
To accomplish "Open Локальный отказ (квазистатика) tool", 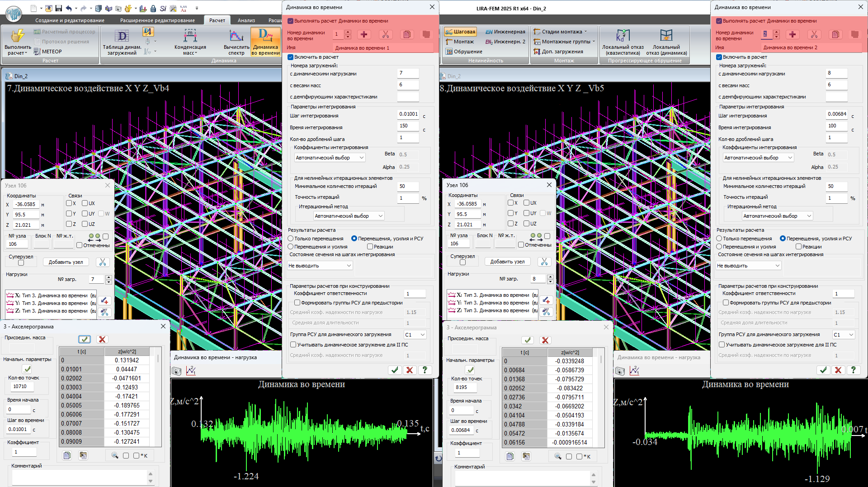I will click(623, 37).
